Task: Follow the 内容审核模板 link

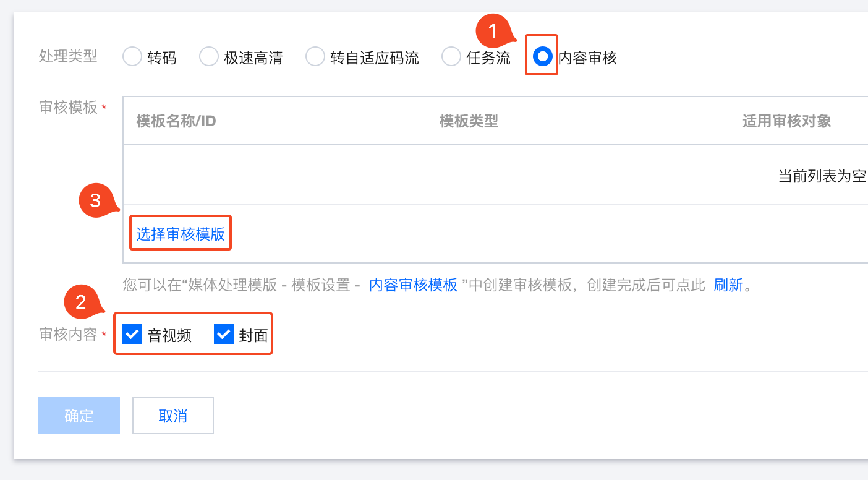Action: tap(414, 285)
